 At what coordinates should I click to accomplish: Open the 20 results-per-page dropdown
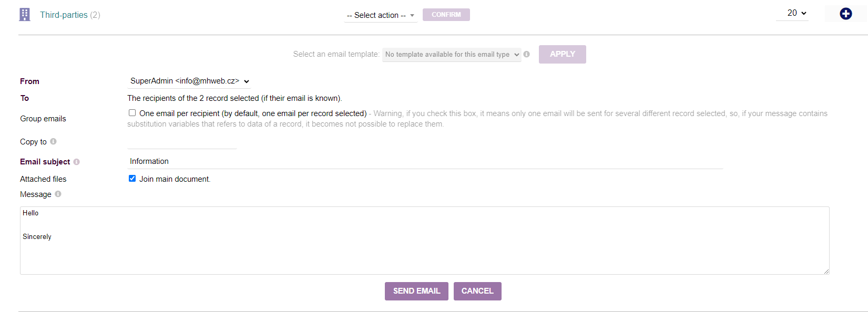[792, 13]
